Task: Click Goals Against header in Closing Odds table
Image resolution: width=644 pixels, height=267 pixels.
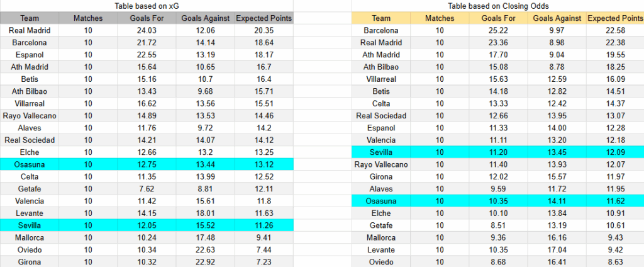Action: pos(557,18)
